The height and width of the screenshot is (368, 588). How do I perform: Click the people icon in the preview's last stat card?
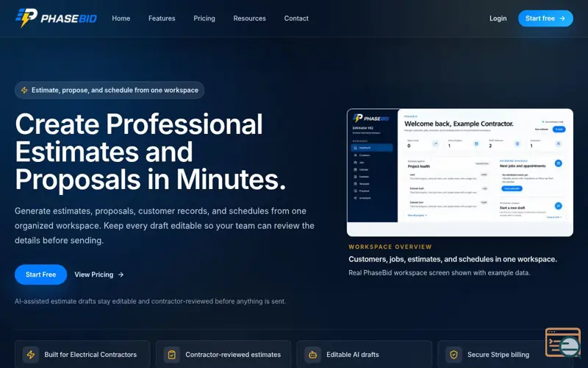[559, 144]
